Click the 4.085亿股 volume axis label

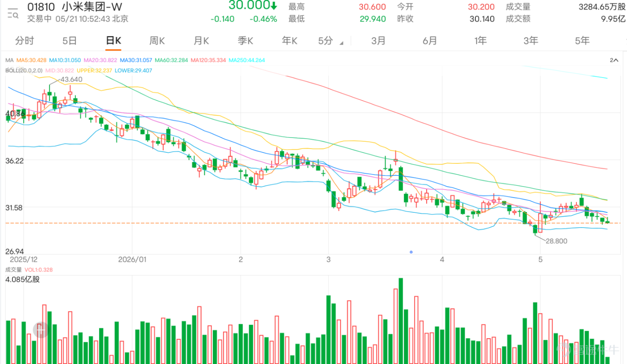coord(22,279)
